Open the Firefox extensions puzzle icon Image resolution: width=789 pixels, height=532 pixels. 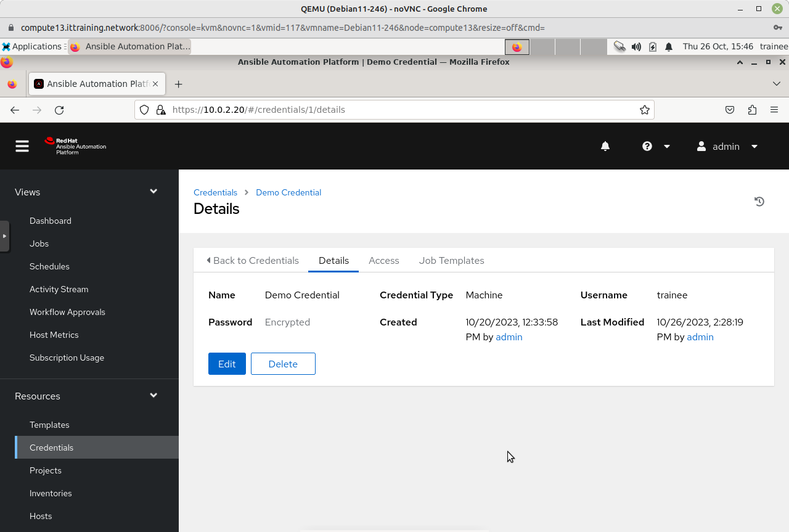752,110
